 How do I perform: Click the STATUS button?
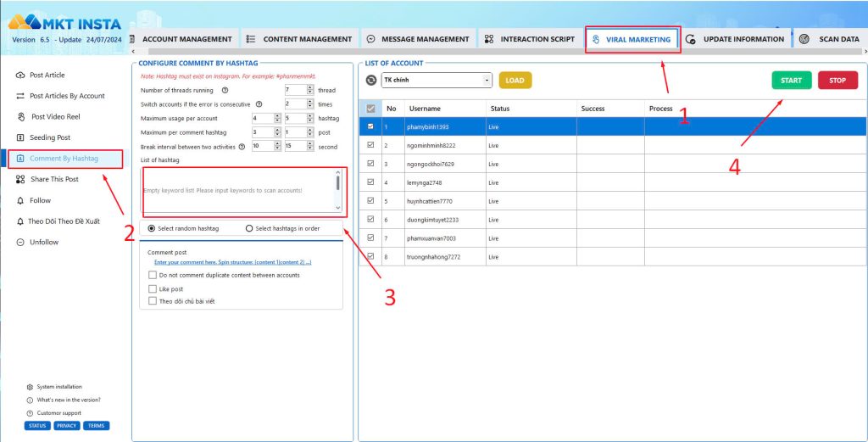pyautogui.click(x=37, y=426)
